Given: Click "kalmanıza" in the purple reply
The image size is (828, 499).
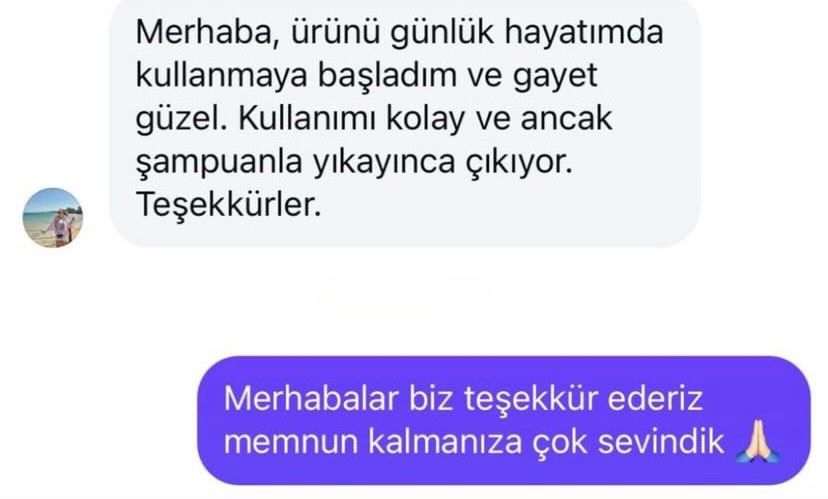Looking at the screenshot, I should [x=445, y=441].
